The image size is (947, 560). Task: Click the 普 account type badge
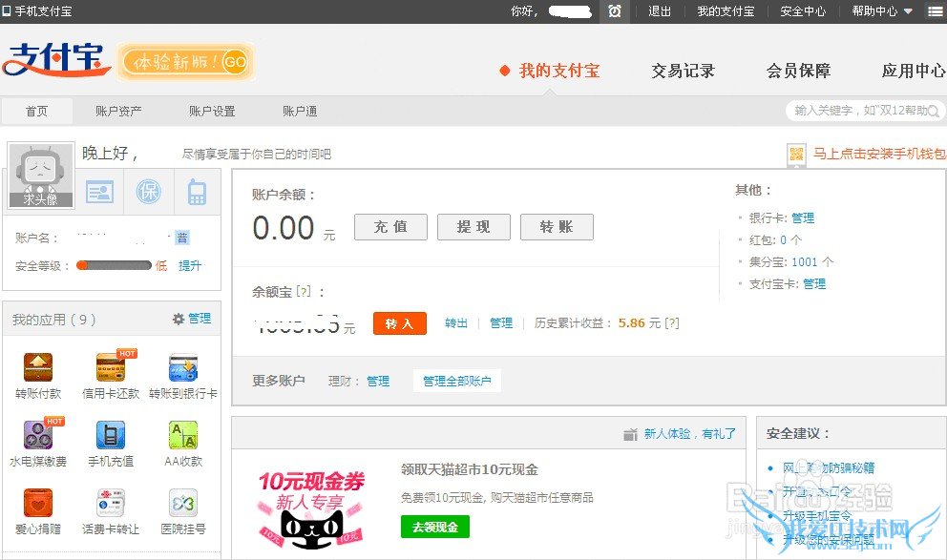181,238
